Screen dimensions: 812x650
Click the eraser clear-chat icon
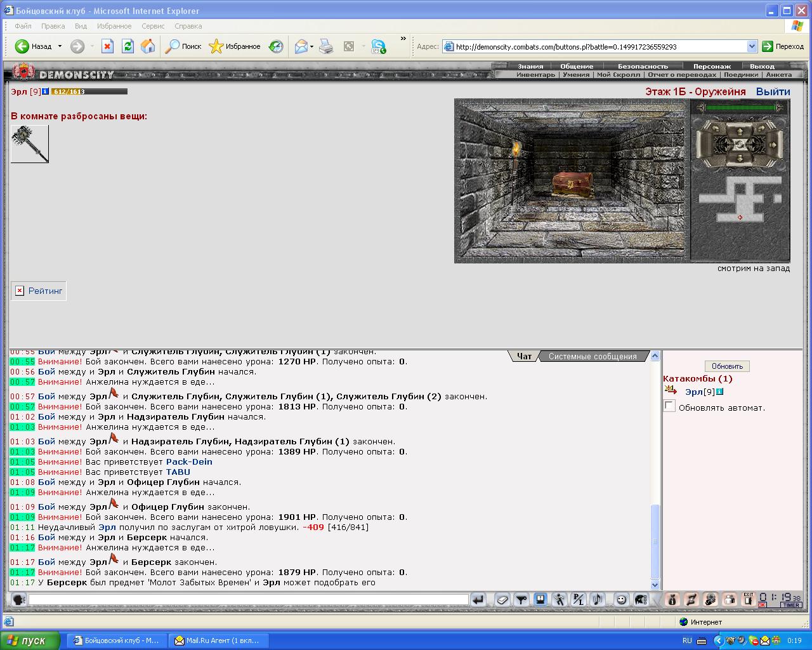pyautogui.click(x=502, y=599)
